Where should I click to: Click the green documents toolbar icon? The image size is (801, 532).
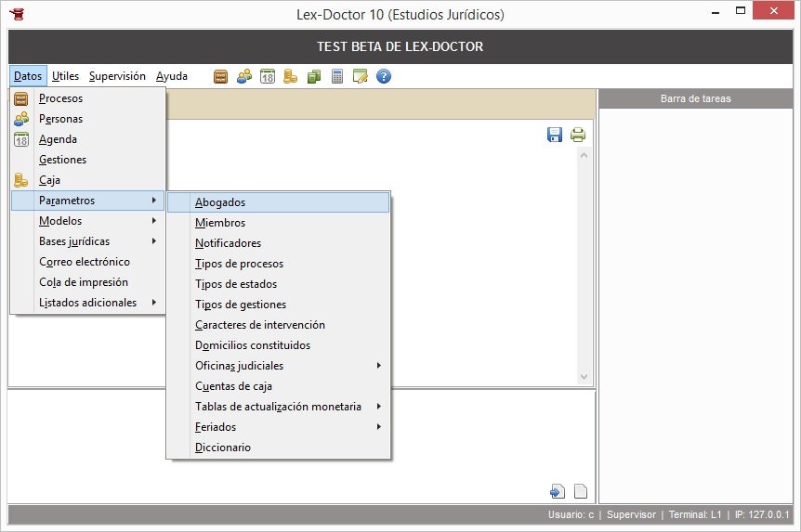click(314, 76)
